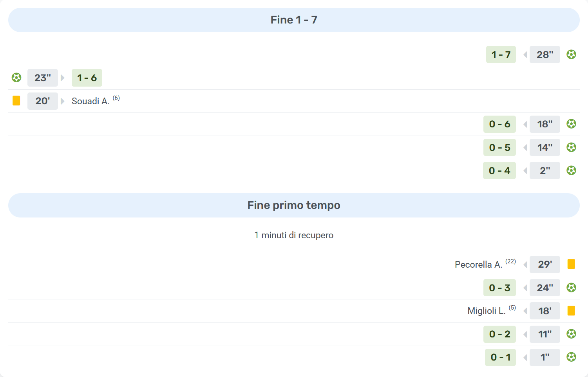588x377 pixels.
Task: Click Pecorella A.'s yellow card icon
Action: click(571, 264)
